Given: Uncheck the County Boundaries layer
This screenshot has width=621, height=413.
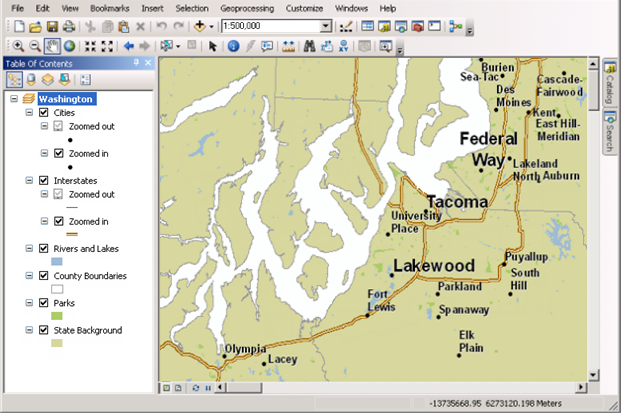Looking at the screenshot, I should coord(43,275).
